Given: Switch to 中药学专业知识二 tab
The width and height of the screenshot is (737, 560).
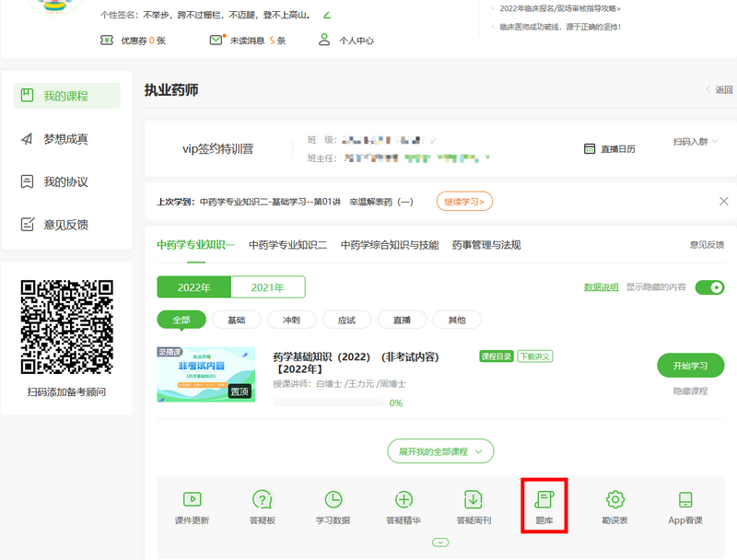Looking at the screenshot, I should pos(287,245).
